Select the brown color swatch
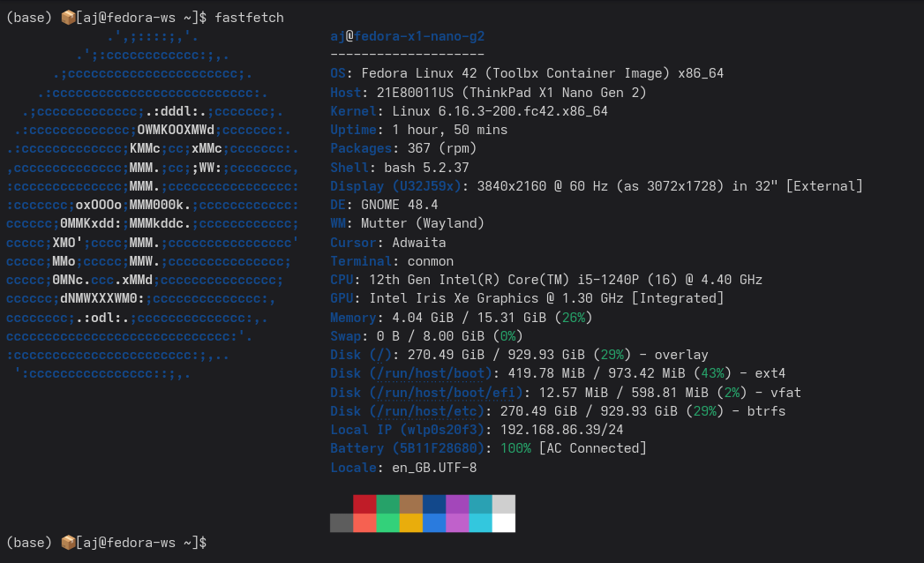924x563 pixels. 411,504
